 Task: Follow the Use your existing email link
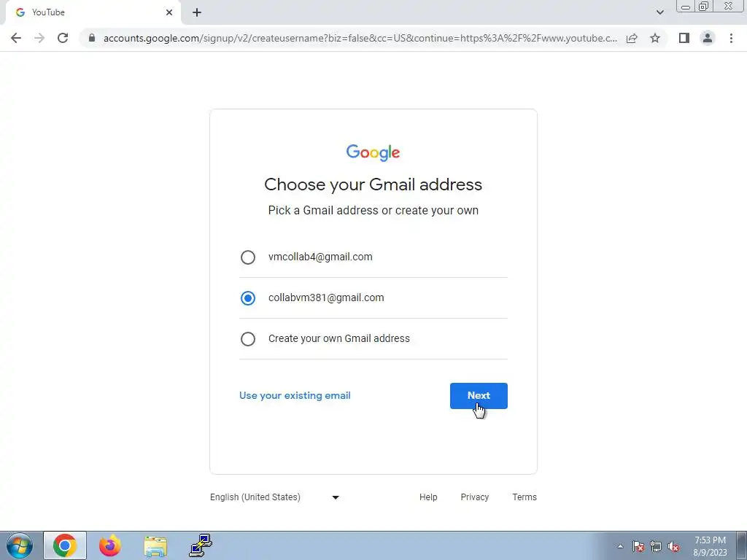[x=295, y=396]
